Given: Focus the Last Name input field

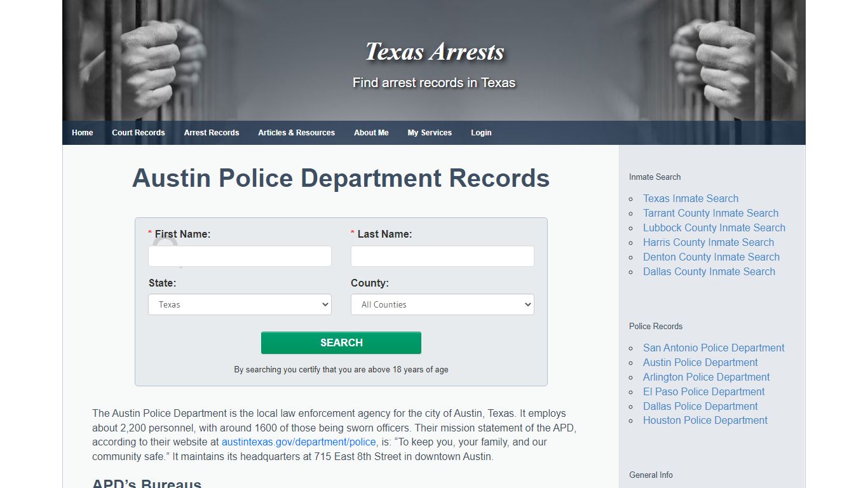Looking at the screenshot, I should 442,256.
